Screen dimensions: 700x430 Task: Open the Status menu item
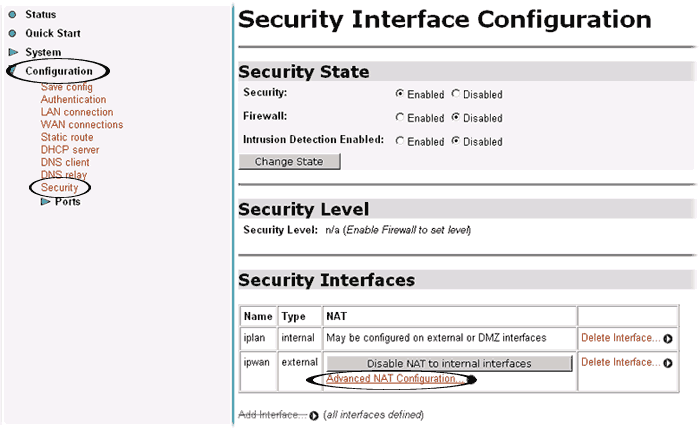pyautogui.click(x=40, y=15)
